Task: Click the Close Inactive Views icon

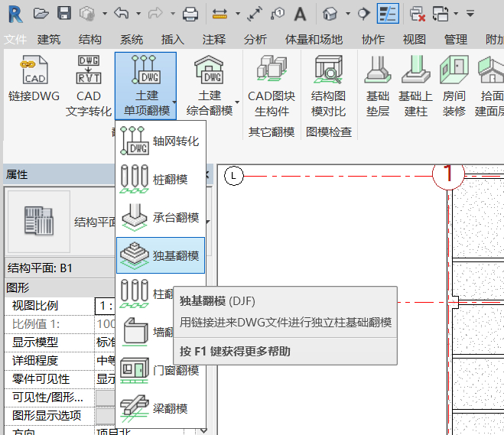Action: coord(418,14)
